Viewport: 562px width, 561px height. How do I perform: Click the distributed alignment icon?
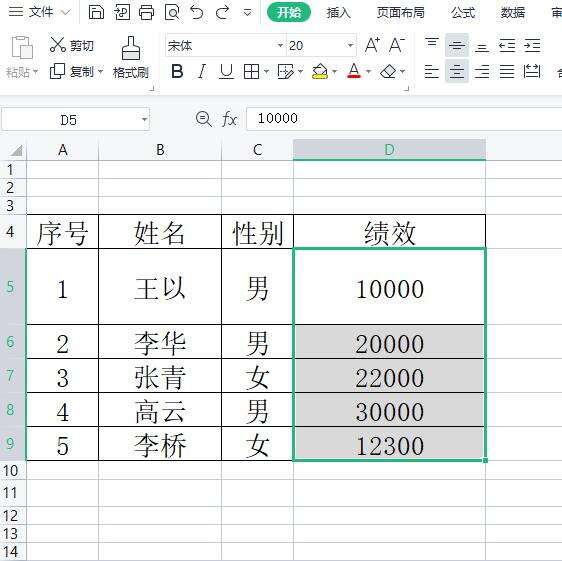tap(532, 71)
